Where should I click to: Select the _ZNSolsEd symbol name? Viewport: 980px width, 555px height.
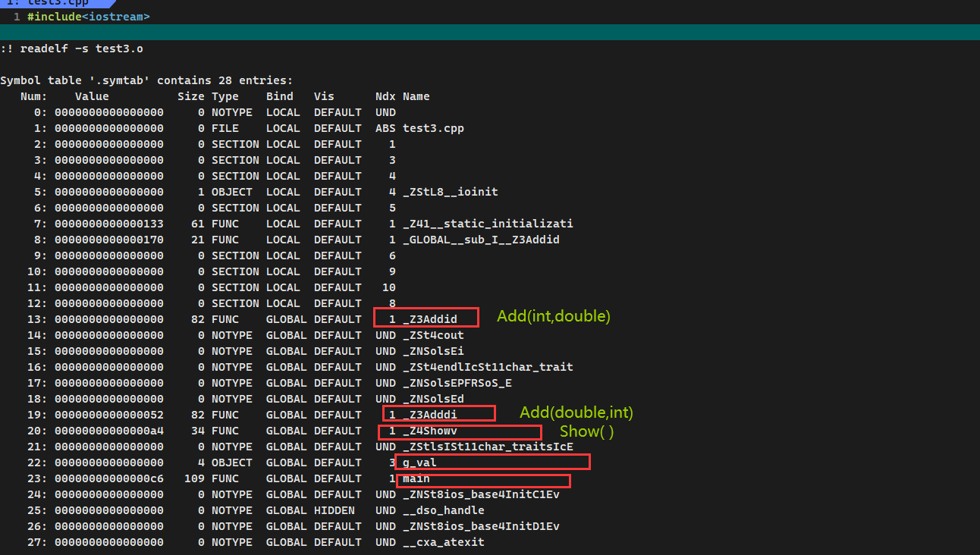433,399
